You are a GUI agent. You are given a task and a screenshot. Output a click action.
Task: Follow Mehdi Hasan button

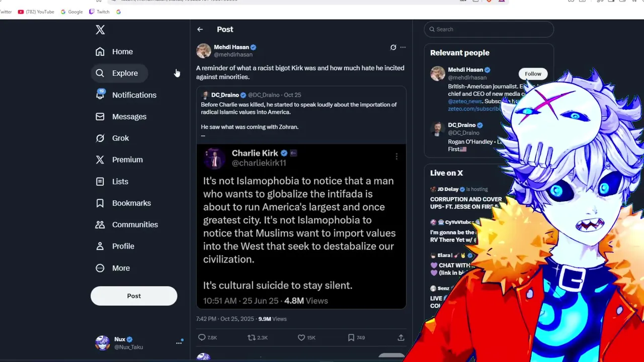[533, 74]
